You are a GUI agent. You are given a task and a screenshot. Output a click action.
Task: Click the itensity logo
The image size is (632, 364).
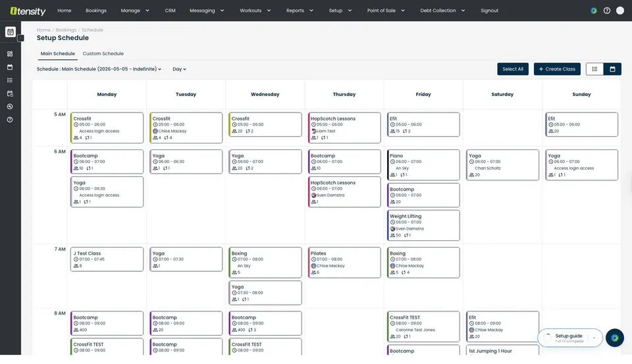[28, 11]
